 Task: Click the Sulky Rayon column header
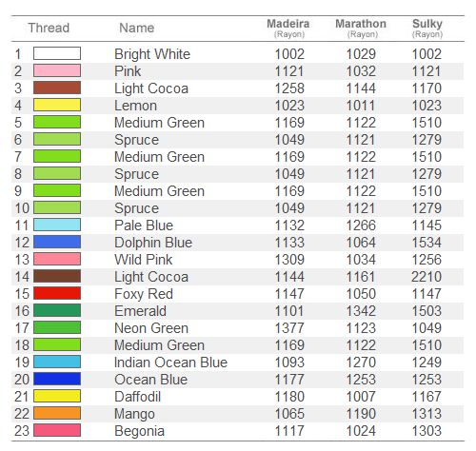(427, 28)
